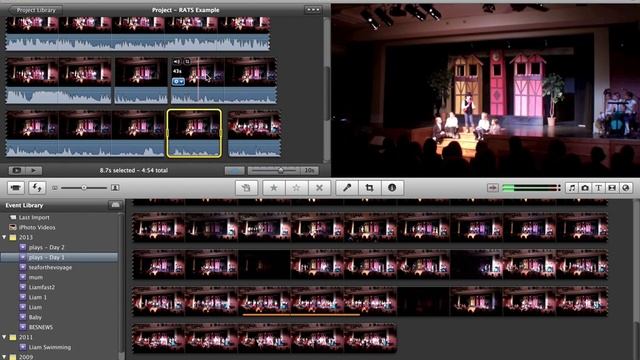Click the audio icon on the 43s clip
640x360 pixels.
click(176, 62)
